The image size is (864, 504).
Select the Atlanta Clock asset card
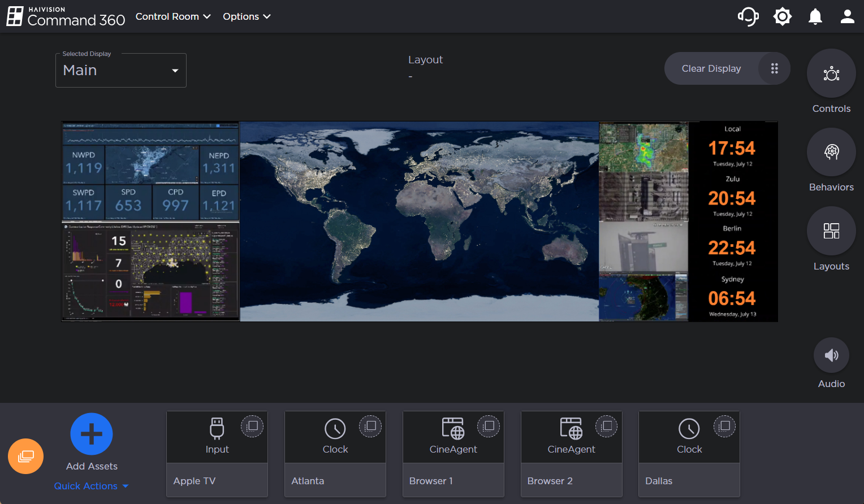click(x=335, y=454)
